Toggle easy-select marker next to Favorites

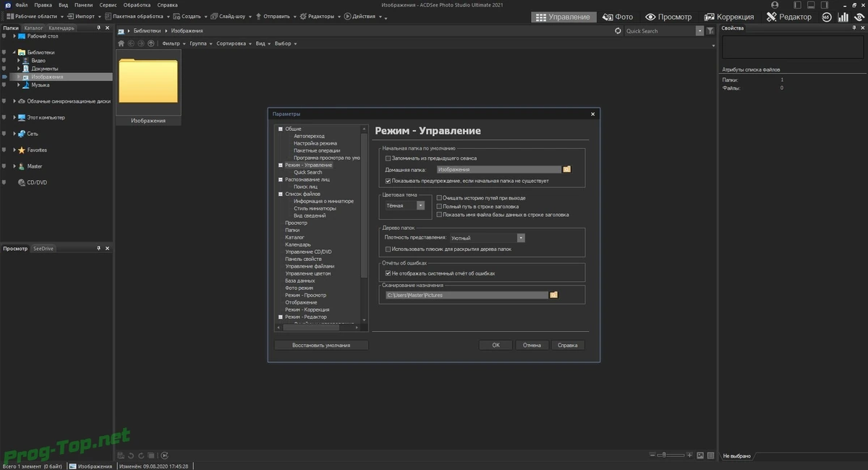point(4,150)
